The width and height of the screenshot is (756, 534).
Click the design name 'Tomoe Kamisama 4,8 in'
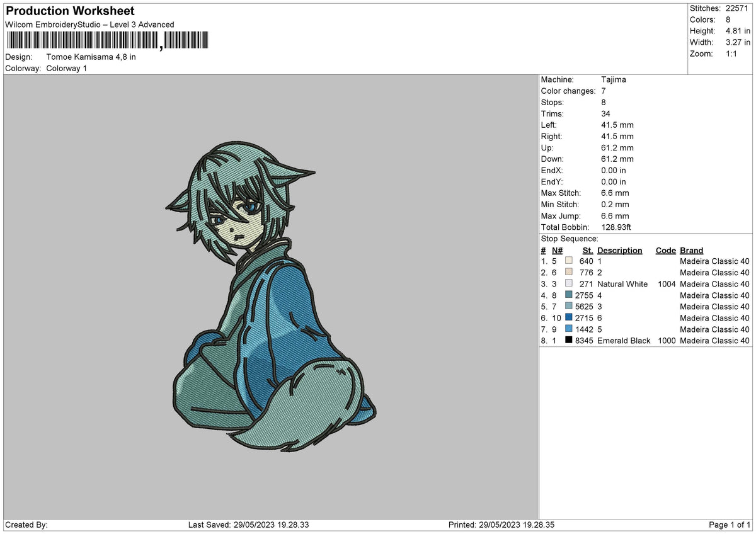click(x=91, y=57)
